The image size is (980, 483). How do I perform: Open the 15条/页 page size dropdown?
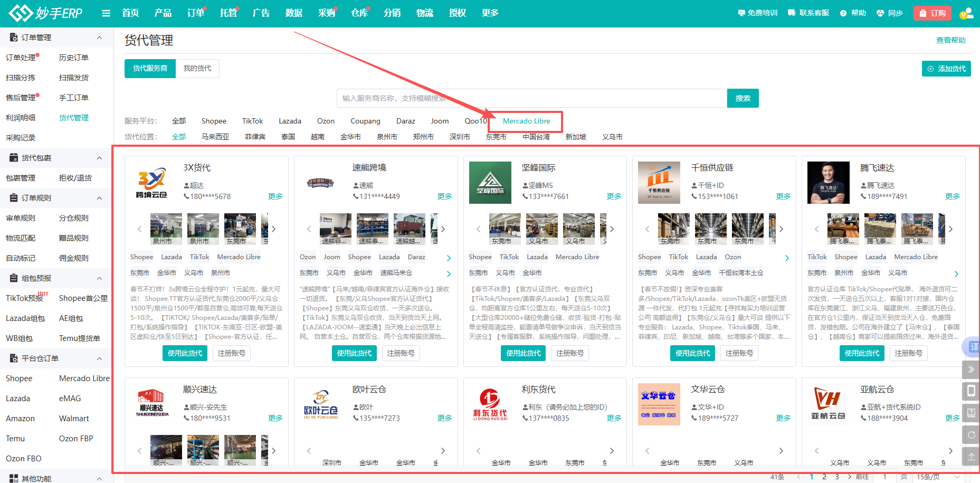pyautogui.click(x=927, y=476)
